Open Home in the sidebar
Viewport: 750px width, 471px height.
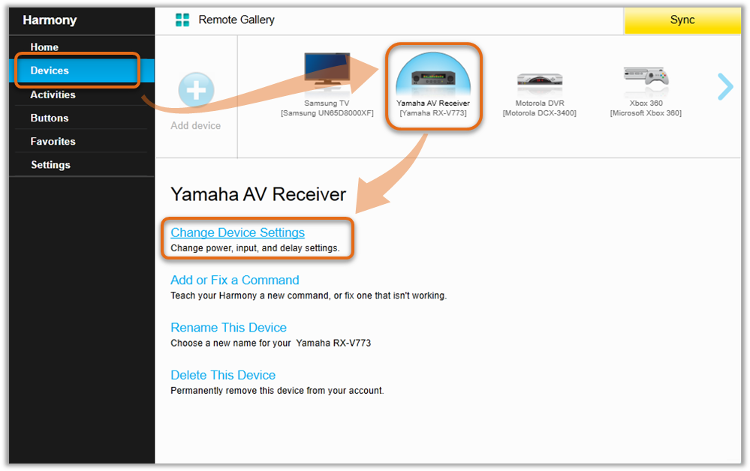click(44, 47)
